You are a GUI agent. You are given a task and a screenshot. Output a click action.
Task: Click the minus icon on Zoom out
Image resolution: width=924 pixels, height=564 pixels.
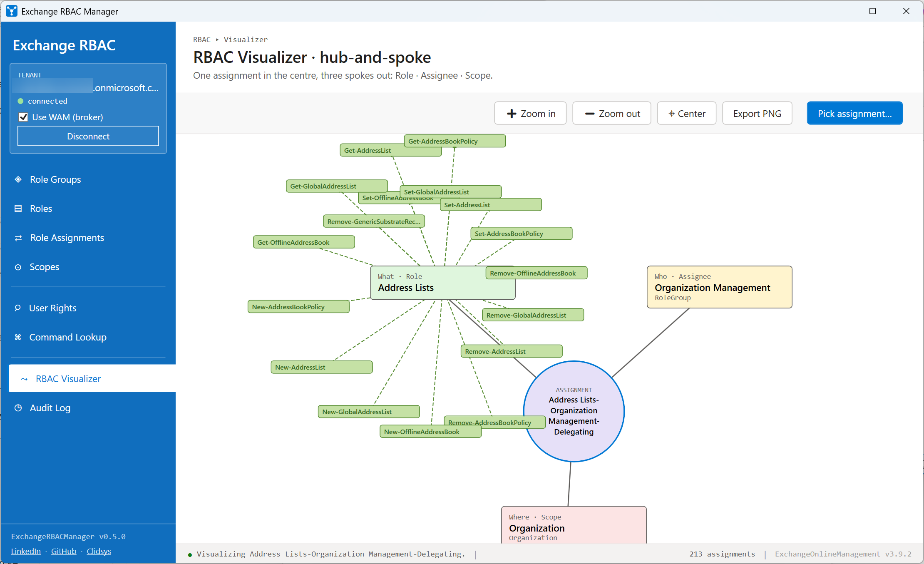pyautogui.click(x=590, y=114)
